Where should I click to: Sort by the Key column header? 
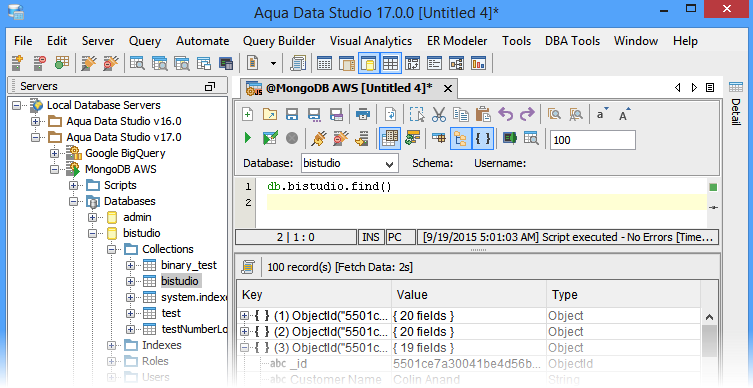point(314,295)
